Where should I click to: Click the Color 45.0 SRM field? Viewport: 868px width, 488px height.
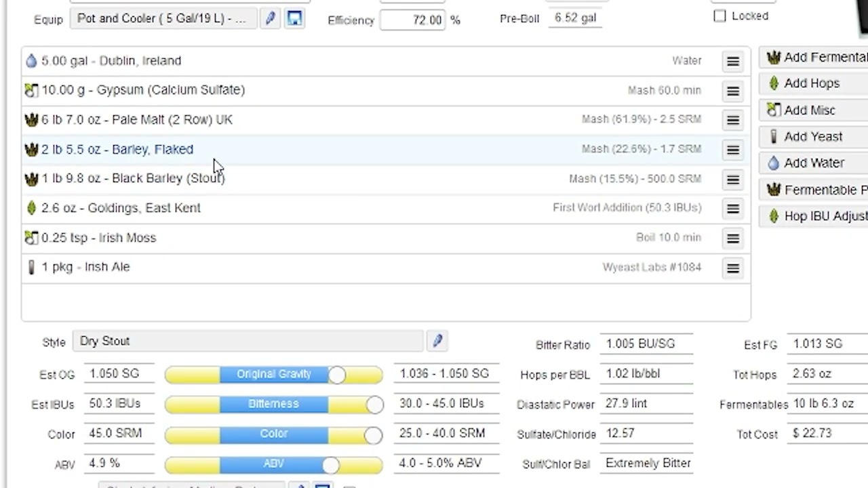coord(119,434)
